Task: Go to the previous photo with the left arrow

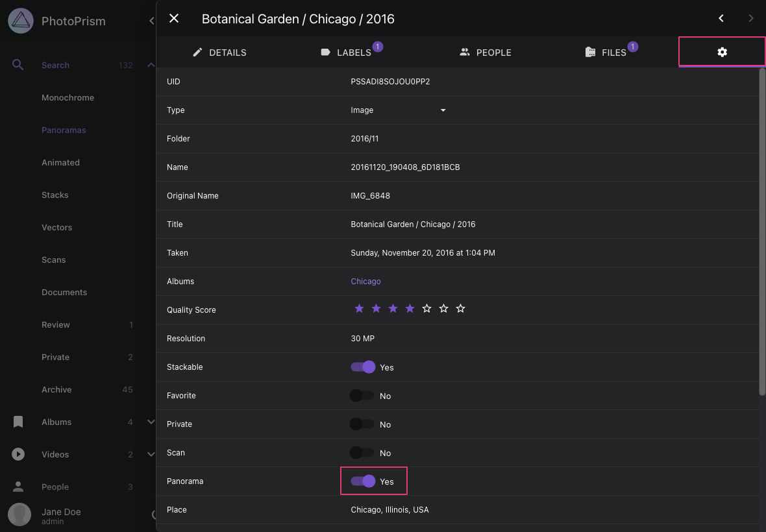Action: (721, 18)
